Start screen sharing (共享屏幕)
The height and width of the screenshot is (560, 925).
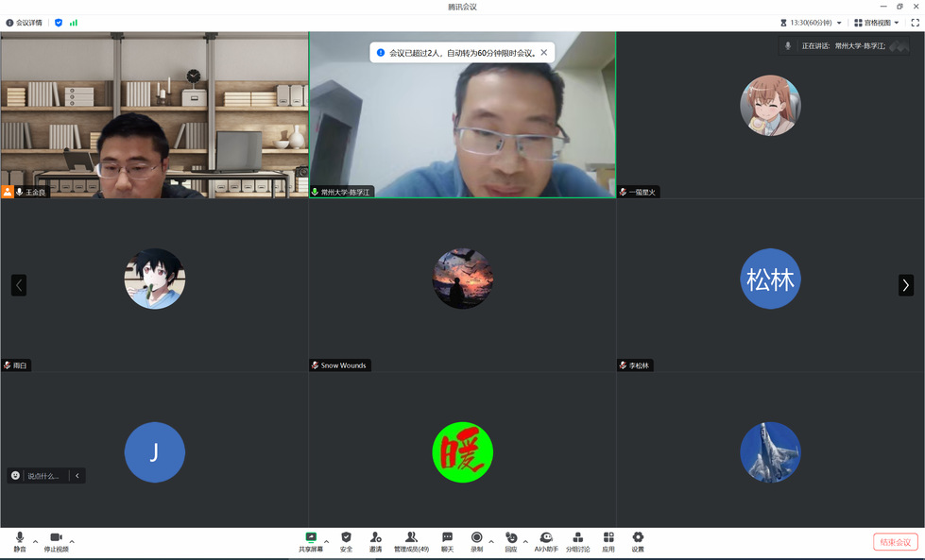tap(311, 540)
